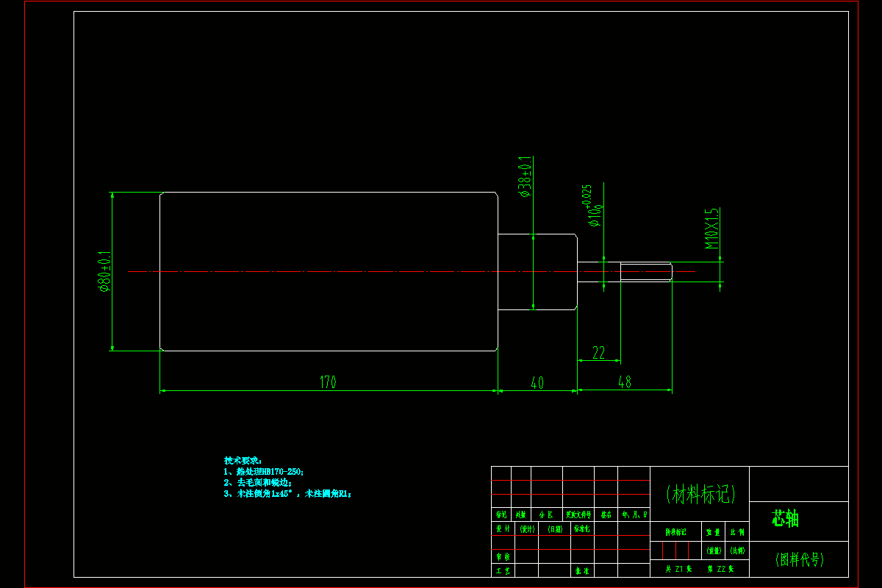Select the 22 length dimension text
This screenshot has width=882, height=588.
coord(598,353)
